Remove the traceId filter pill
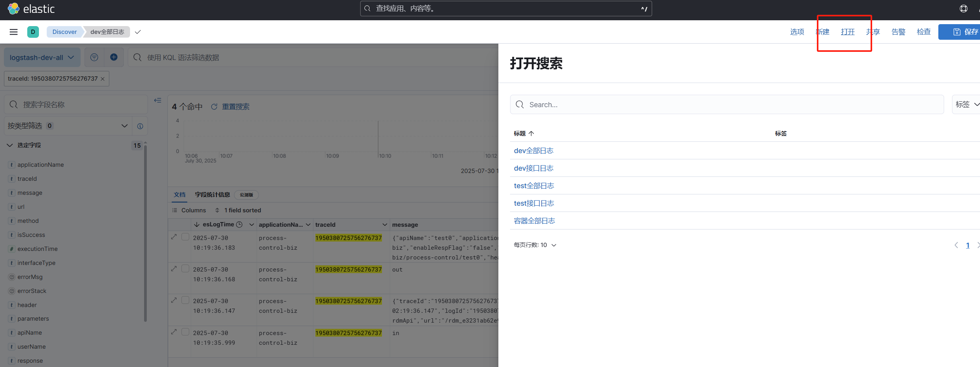This screenshot has width=980, height=367. click(x=103, y=79)
